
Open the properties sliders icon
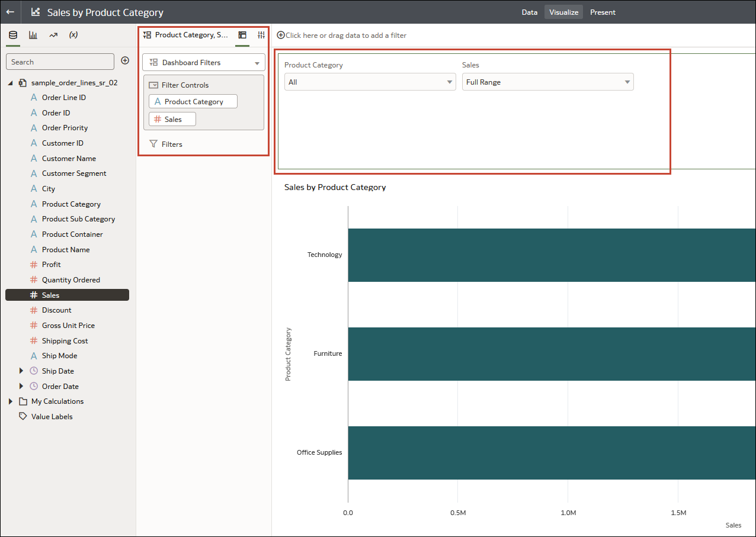click(261, 35)
